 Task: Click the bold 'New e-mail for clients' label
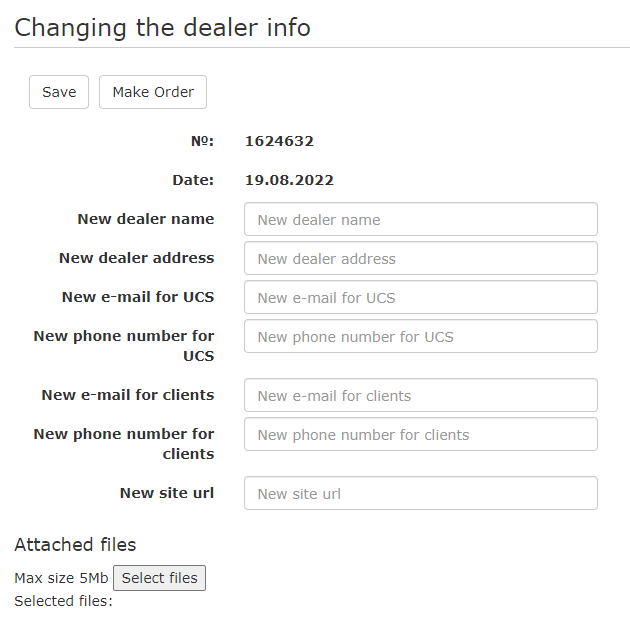point(128,395)
